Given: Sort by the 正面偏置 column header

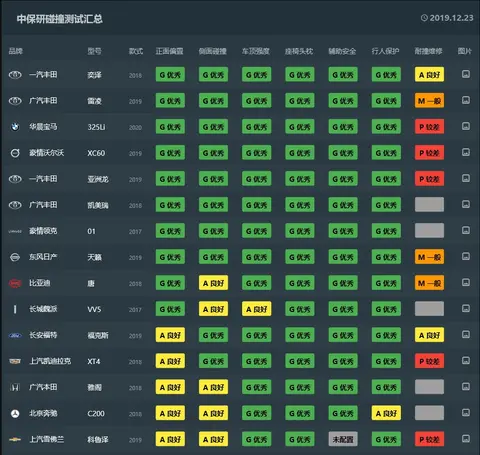Looking at the screenshot, I should (169, 51).
